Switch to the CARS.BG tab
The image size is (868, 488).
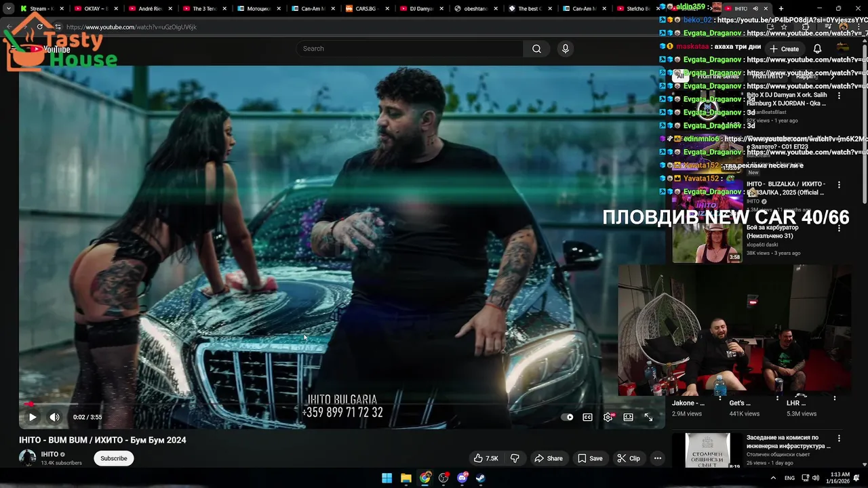point(367,9)
